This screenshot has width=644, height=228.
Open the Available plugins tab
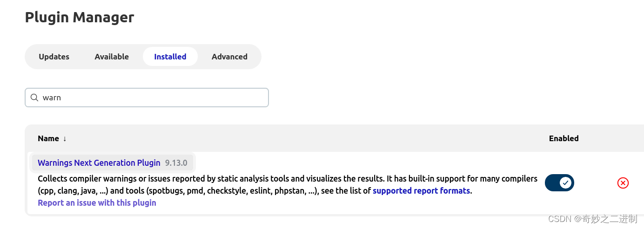(112, 57)
